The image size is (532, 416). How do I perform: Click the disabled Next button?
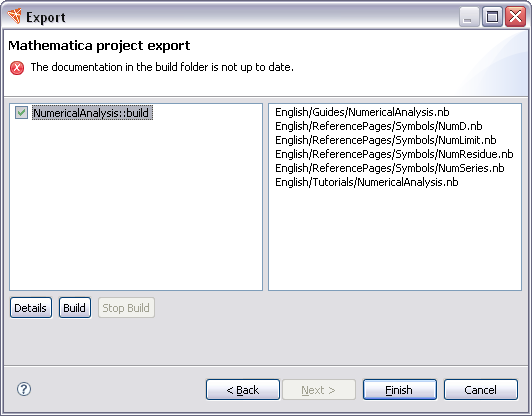pyautogui.click(x=319, y=390)
